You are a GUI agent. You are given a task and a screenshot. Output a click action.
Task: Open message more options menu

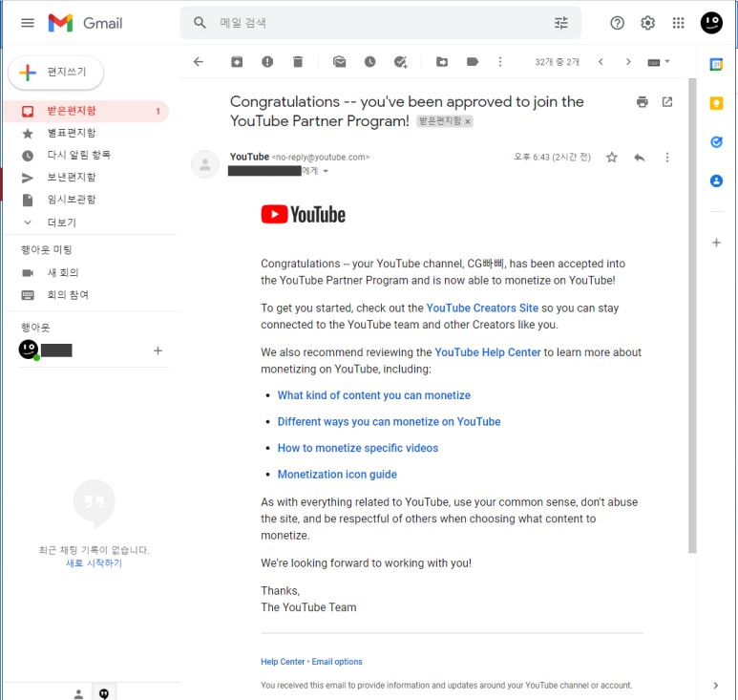click(667, 158)
